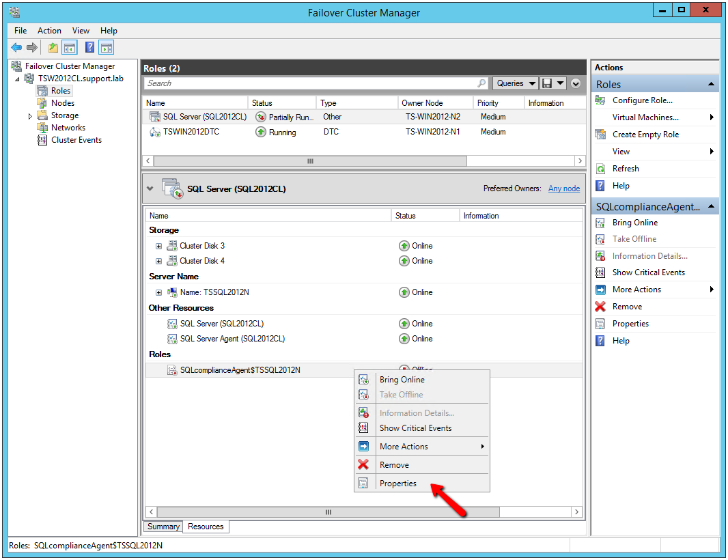Click the Cluster Disk 3 disk icon
Screen dimensions: 728x560
(172, 246)
